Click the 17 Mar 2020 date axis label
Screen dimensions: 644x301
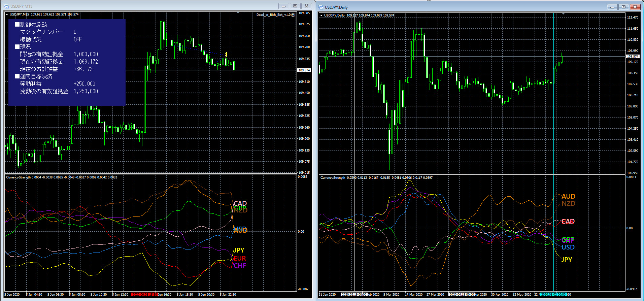click(413, 295)
